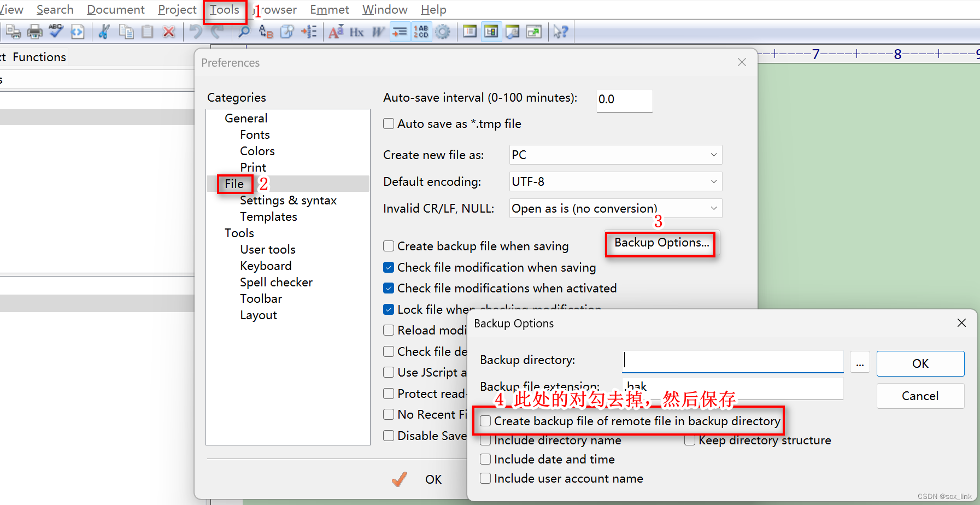Image resolution: width=980 pixels, height=505 pixels.
Task: Open the Tools menu
Action: tap(225, 10)
